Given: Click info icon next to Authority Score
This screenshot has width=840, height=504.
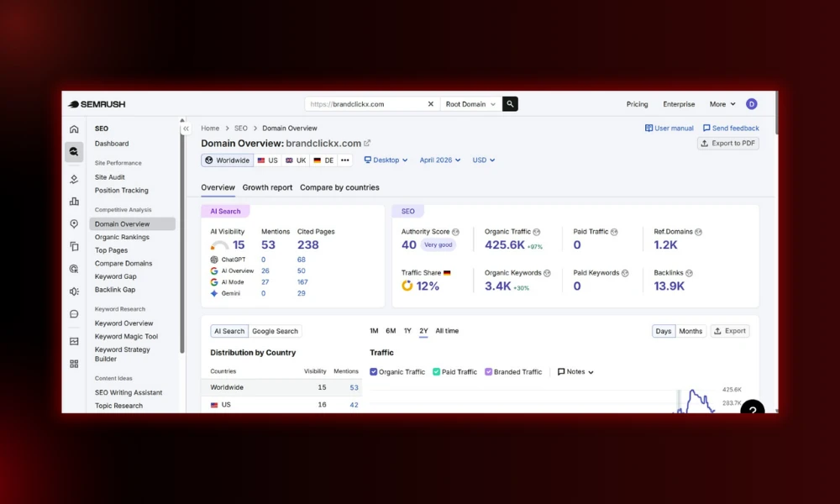Looking at the screenshot, I should pos(455,232).
